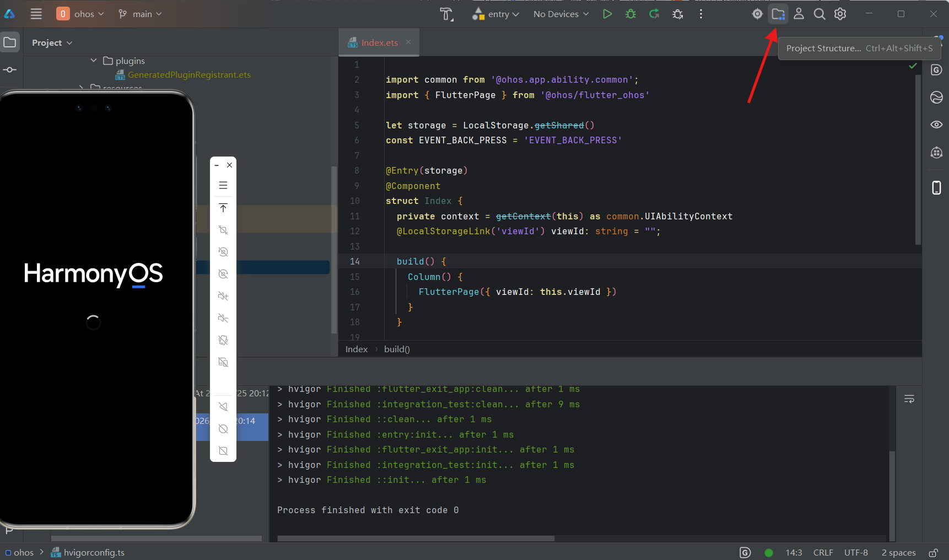Click the emulator pin-to-top arrow icon
Image resolution: width=949 pixels, height=560 pixels.
pos(223,208)
